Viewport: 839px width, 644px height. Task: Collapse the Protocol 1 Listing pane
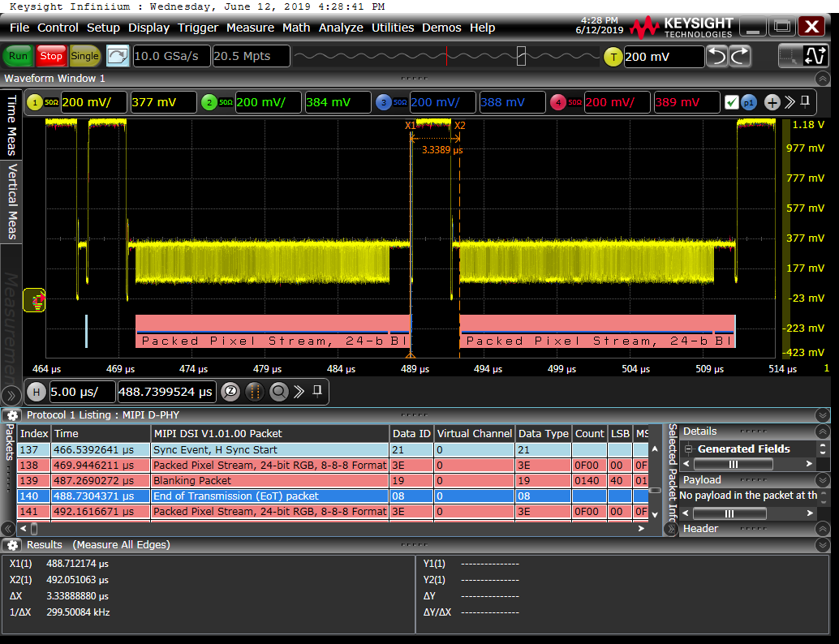coord(823,415)
